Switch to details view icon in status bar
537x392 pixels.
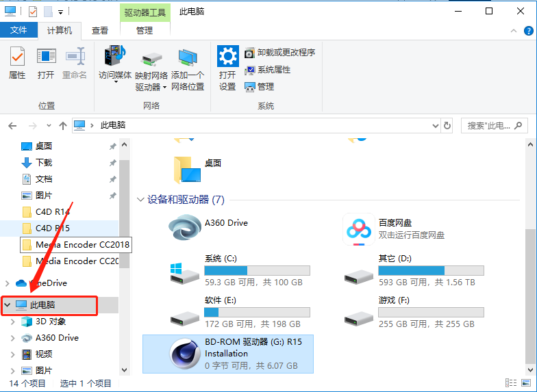pyautogui.click(x=511, y=383)
